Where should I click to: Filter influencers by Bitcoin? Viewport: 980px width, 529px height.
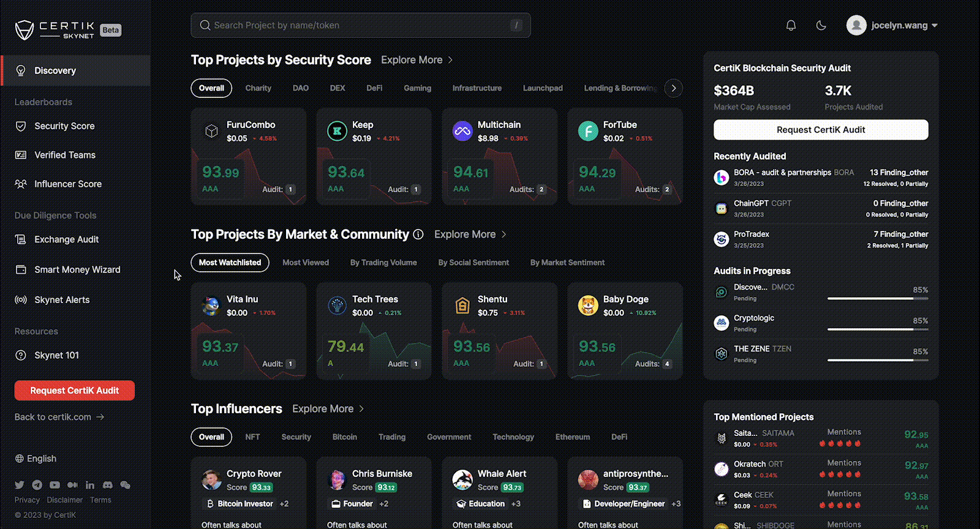pyautogui.click(x=345, y=437)
